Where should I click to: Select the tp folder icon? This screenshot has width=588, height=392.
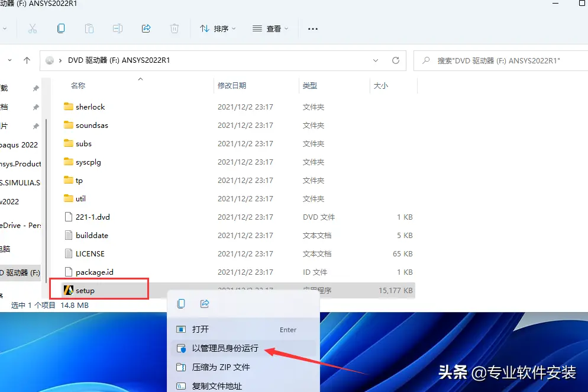(68, 180)
